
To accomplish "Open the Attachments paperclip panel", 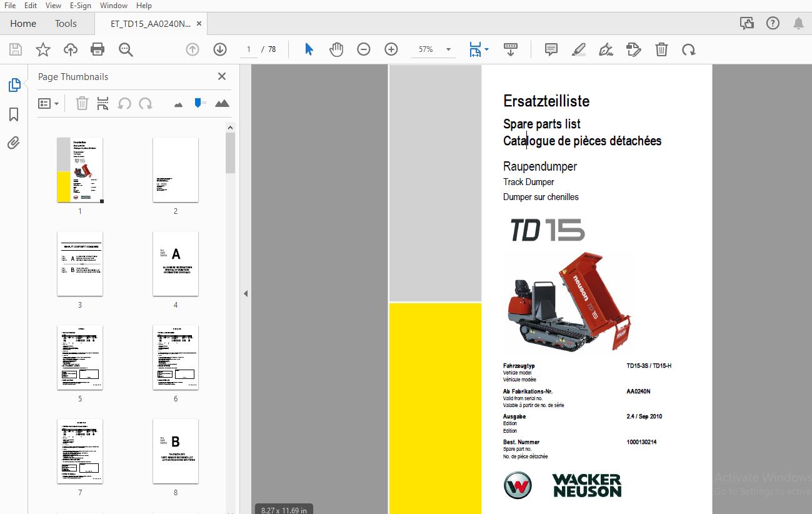I will pyautogui.click(x=14, y=143).
